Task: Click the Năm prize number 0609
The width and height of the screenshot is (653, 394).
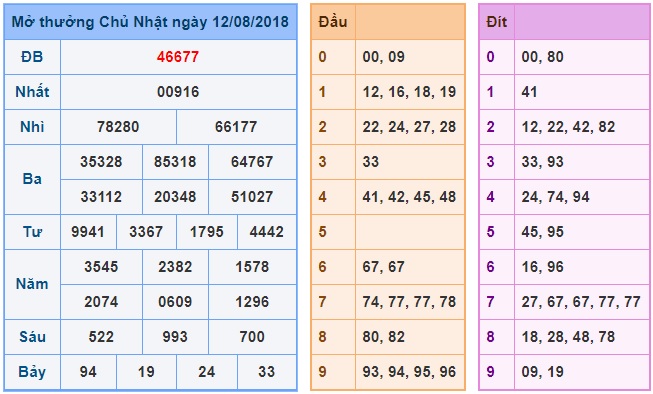Action: click(x=175, y=302)
